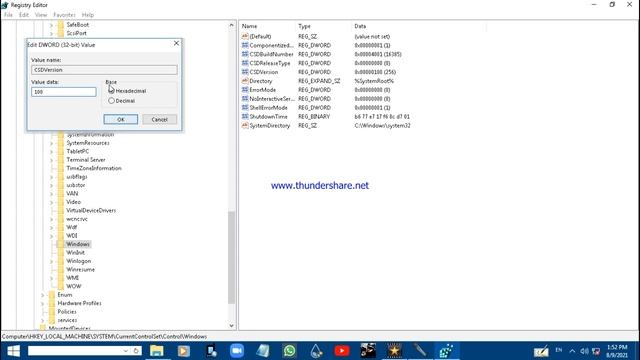The height and width of the screenshot is (360, 640).
Task: Show hidden system tray icons
Action: 572,351
